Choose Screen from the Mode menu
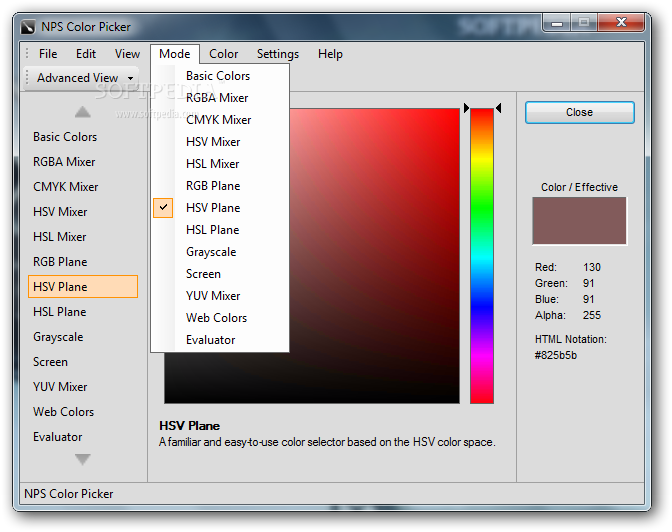The image size is (672, 532). point(220,274)
